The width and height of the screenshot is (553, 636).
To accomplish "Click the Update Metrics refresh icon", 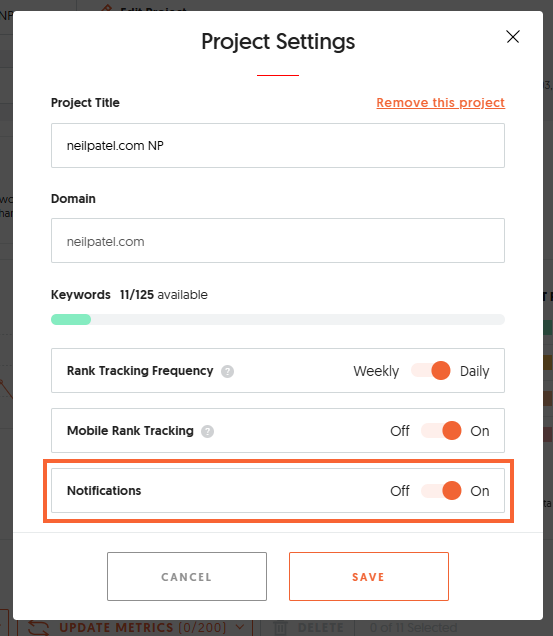I will (39, 628).
